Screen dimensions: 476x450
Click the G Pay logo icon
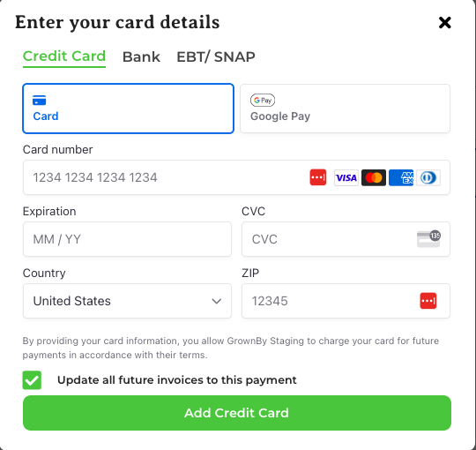click(x=263, y=100)
